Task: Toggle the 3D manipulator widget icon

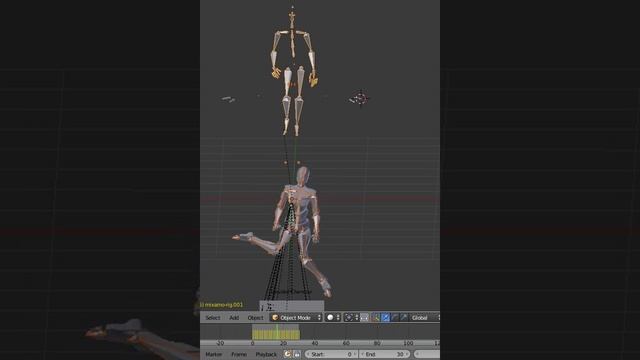Action: [x=376, y=318]
